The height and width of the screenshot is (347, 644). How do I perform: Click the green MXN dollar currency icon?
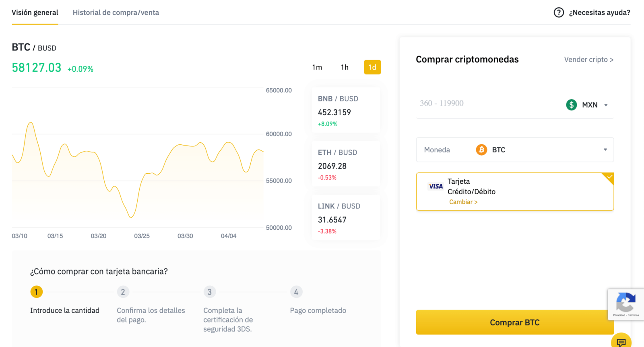coord(572,105)
